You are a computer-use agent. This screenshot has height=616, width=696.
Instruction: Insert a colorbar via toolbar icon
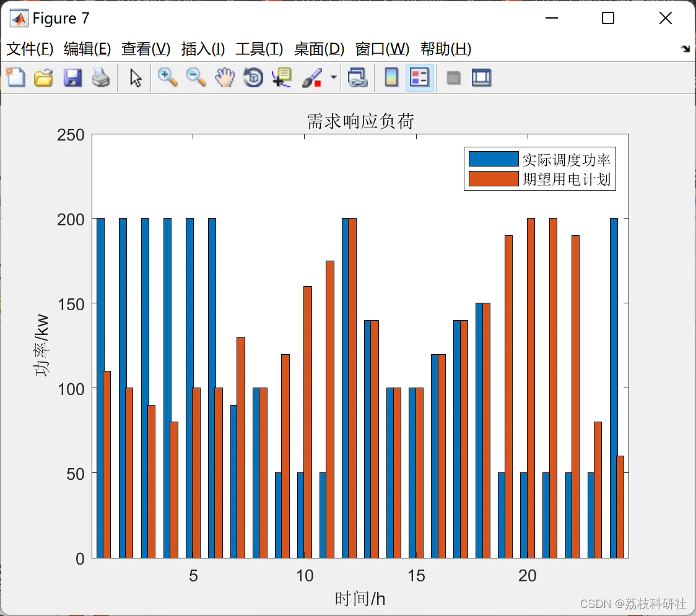pos(391,77)
